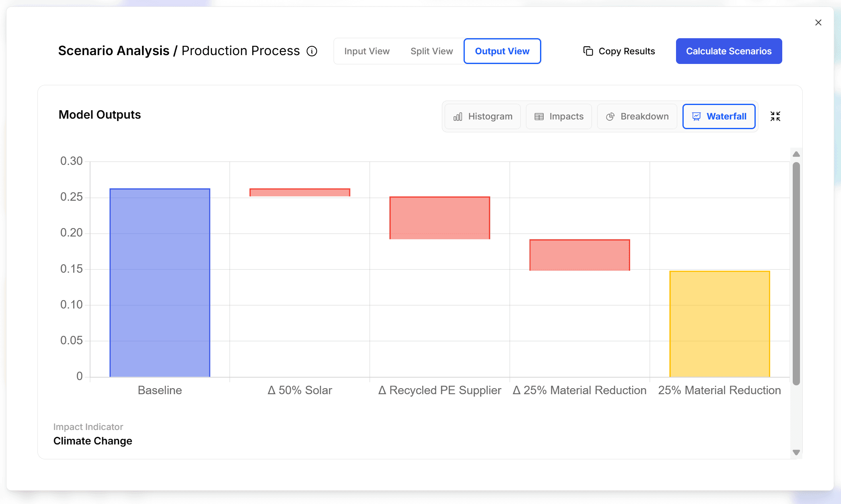The image size is (841, 504).
Task: Click the Climate Change impact indicator
Action: [93, 441]
